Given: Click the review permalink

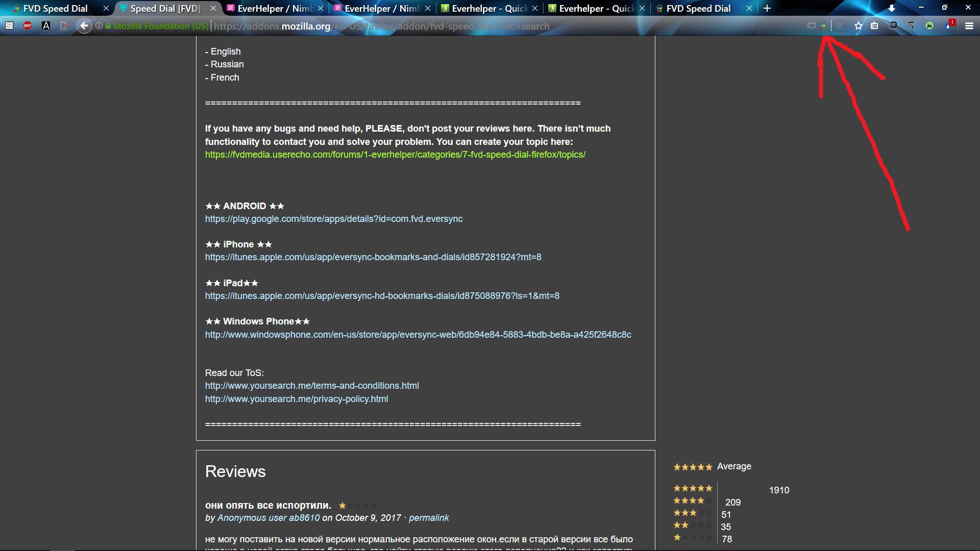Looking at the screenshot, I should 429,518.
